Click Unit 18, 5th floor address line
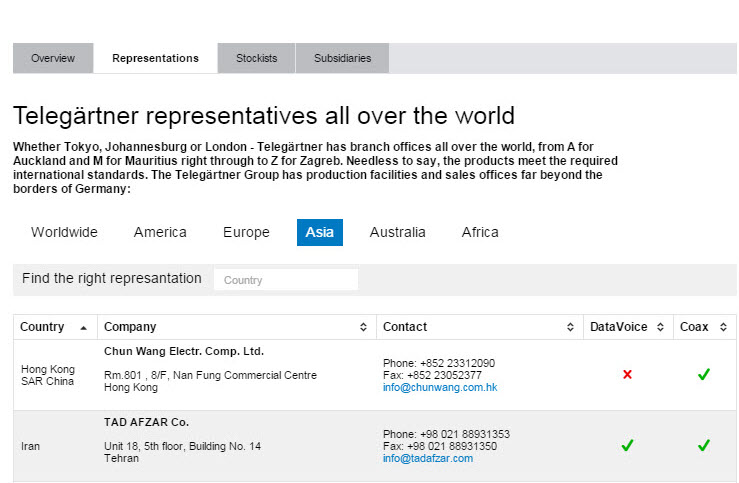739x483 pixels. pos(182,446)
